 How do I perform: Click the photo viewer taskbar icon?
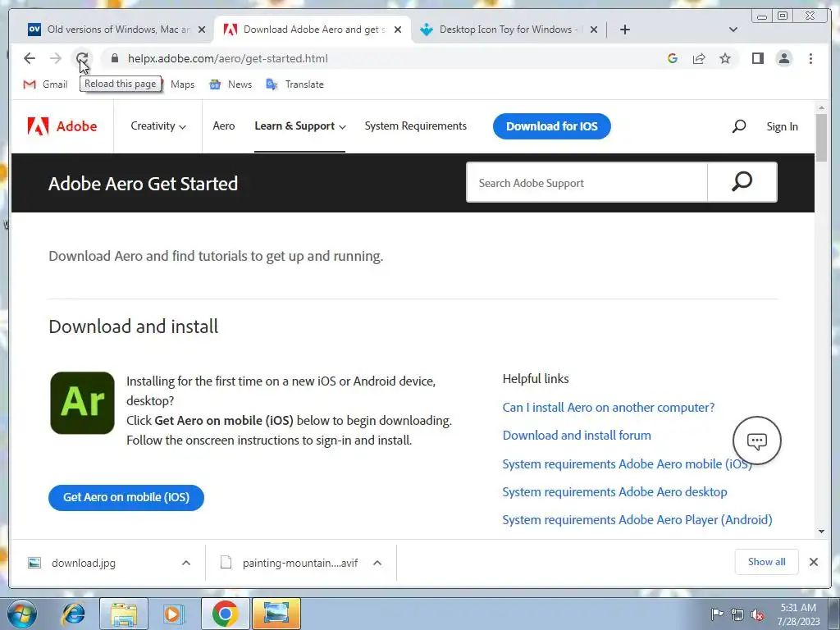[276, 614]
